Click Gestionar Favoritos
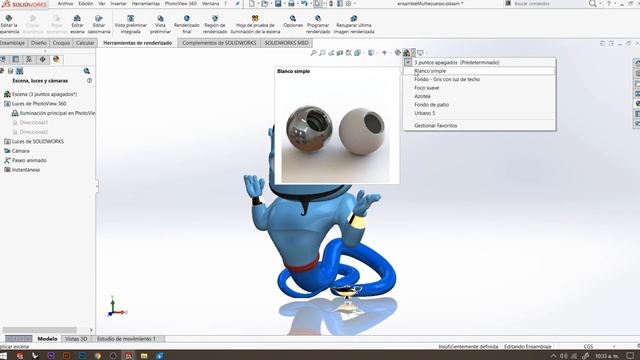This screenshot has height=360, width=640. click(480, 125)
